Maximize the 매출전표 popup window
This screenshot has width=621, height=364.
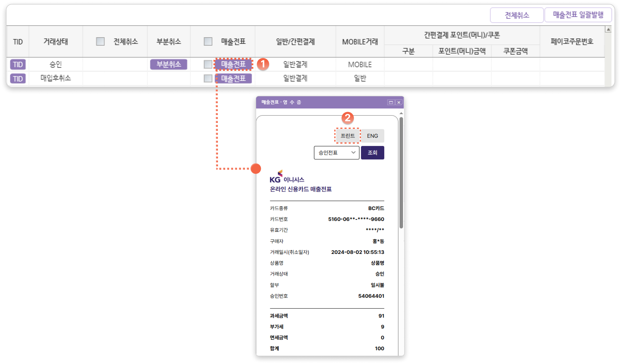(391, 102)
